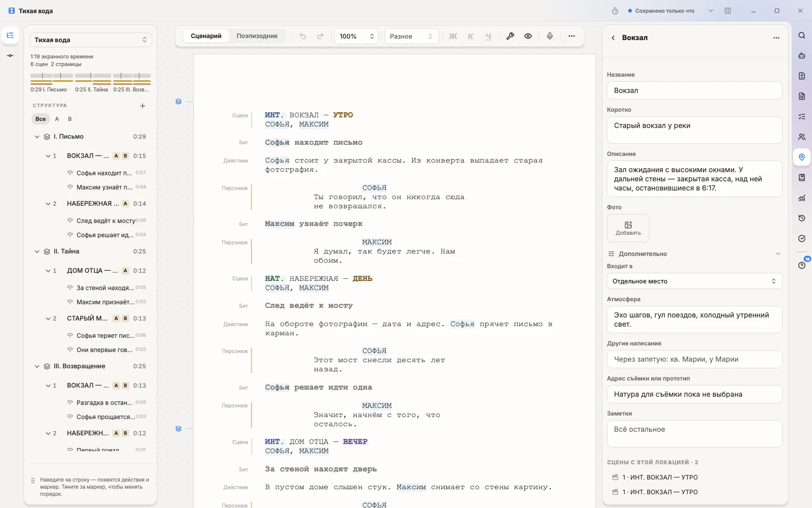Open the wrench tools icon
Viewport: 812px width, 508px height.
pos(510,36)
